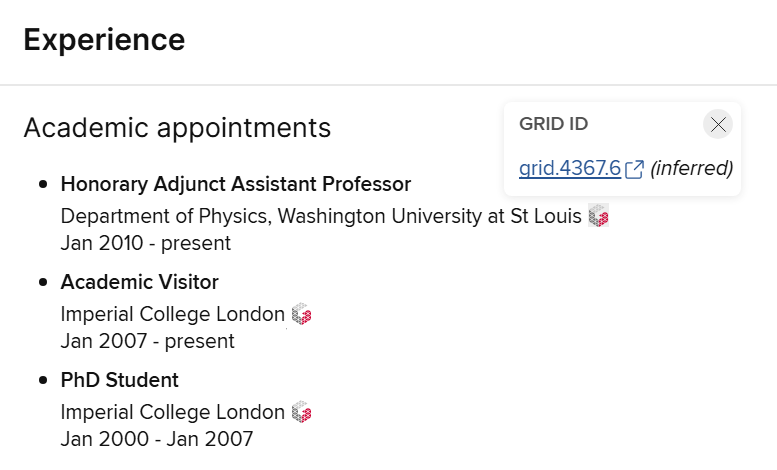Screen dimensions: 777x470
Task: Click the Jan 2010 - present date
Action: tap(145, 243)
